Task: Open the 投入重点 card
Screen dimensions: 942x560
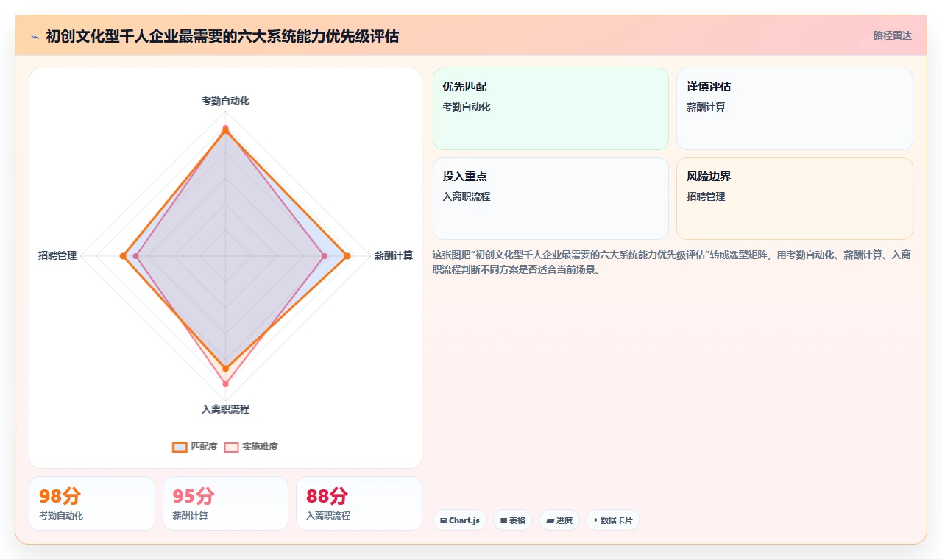Action: pos(550,199)
